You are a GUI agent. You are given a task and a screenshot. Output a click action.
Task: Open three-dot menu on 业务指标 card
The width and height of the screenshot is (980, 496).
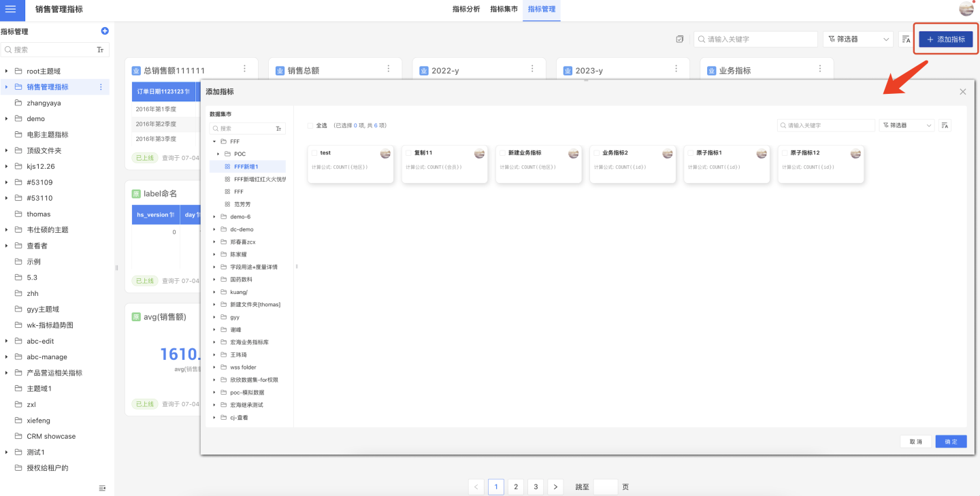[x=820, y=69]
